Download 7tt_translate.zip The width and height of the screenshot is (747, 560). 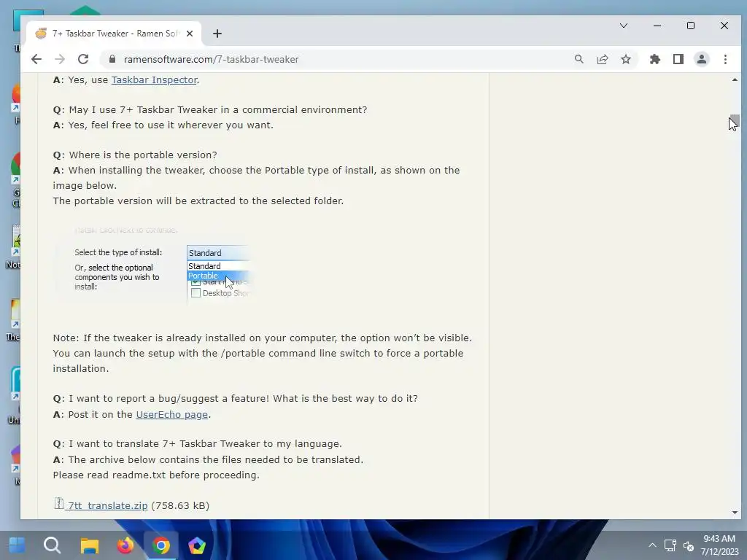coord(108,505)
